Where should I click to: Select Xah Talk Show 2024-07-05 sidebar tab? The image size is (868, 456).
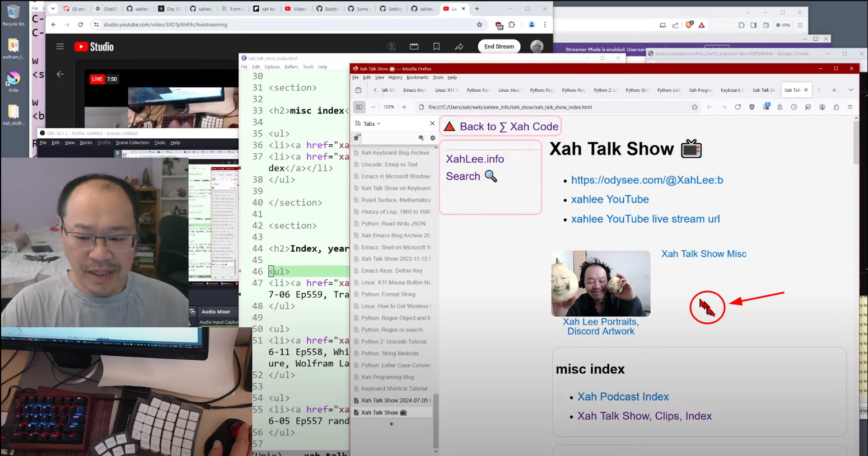coord(392,401)
